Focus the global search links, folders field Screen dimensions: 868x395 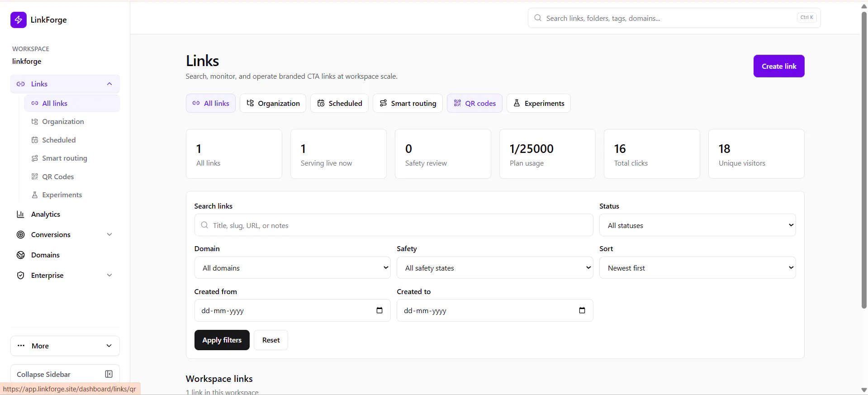pos(674,18)
